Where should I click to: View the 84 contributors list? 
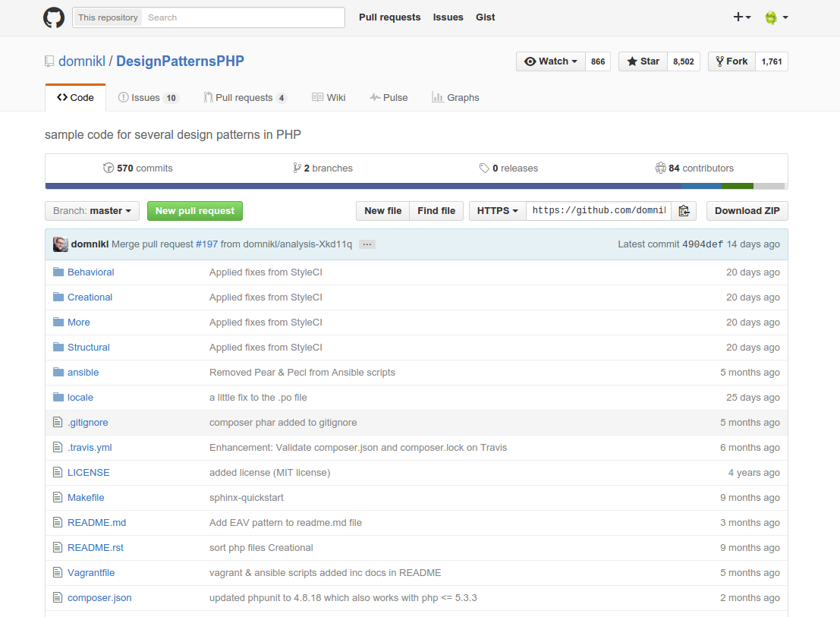694,168
